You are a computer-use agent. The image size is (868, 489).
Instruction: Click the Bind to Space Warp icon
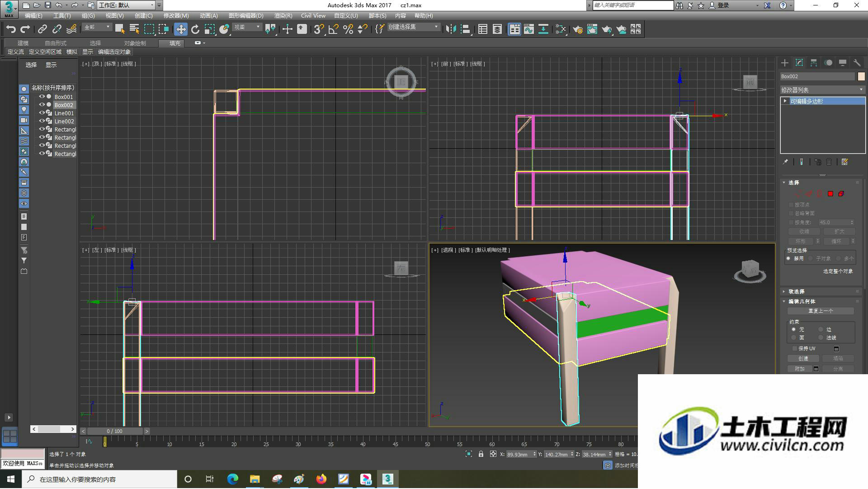71,29
